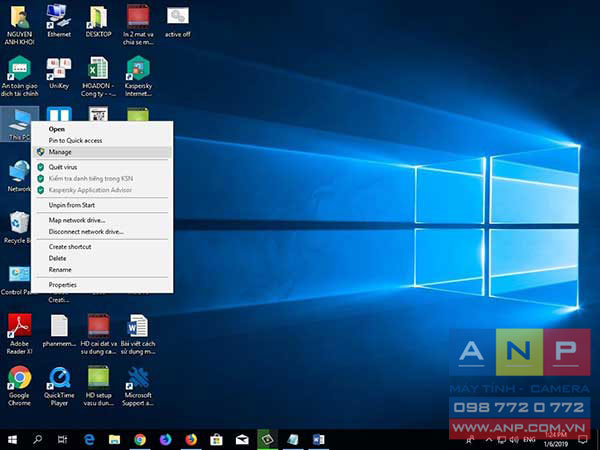Switch to Word from the taskbar
The width and height of the screenshot is (600, 450).
[x=318, y=439]
